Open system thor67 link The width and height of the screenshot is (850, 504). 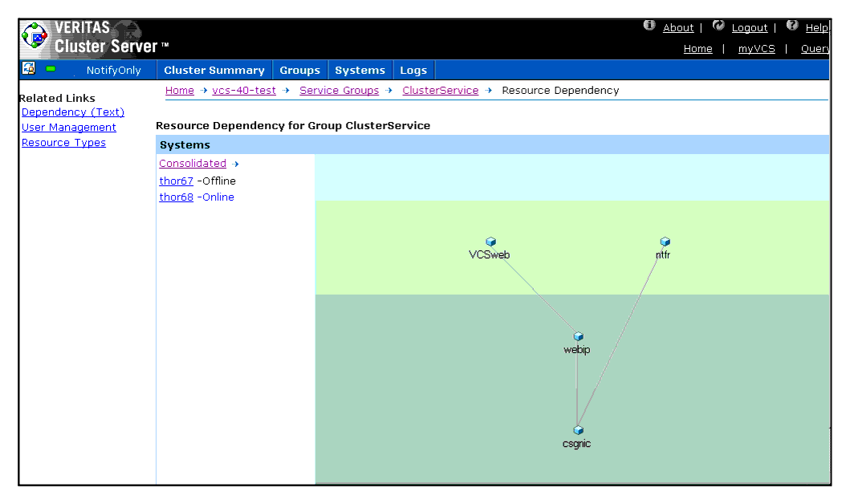coord(176,181)
